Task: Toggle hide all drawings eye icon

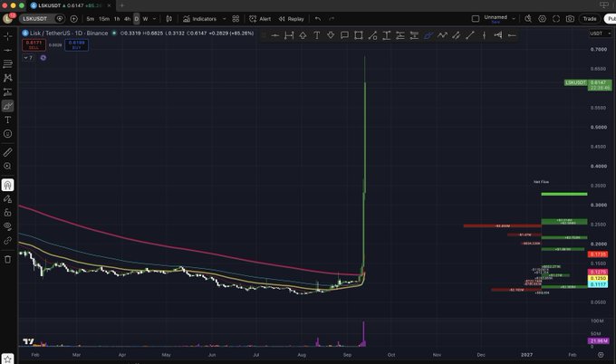Action: [x=7, y=226]
